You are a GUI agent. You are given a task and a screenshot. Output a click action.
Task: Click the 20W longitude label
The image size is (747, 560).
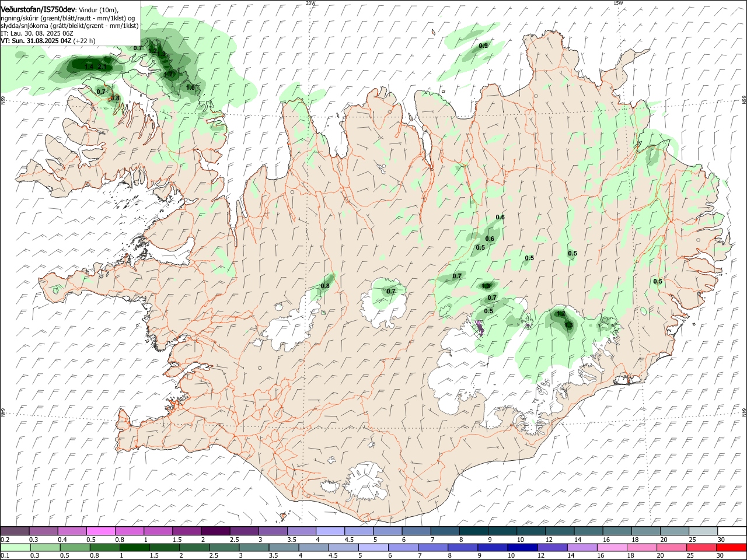click(310, 3)
